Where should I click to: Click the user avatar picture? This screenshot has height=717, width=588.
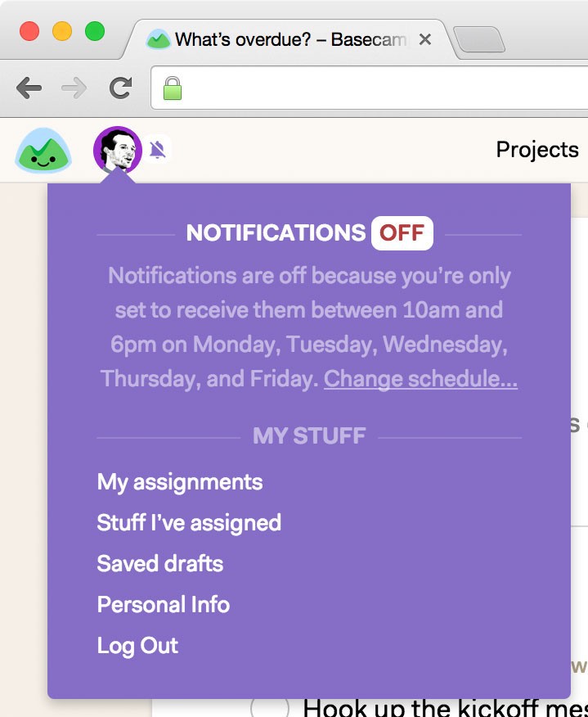(x=117, y=151)
